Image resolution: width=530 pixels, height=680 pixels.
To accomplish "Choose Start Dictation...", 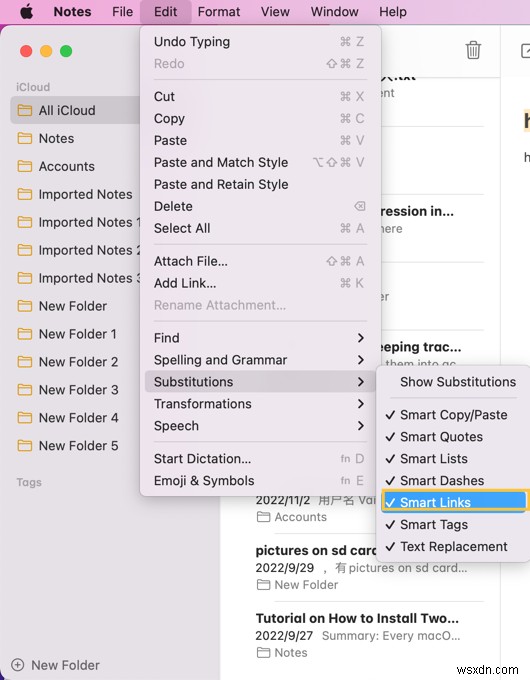I will (x=260, y=459).
